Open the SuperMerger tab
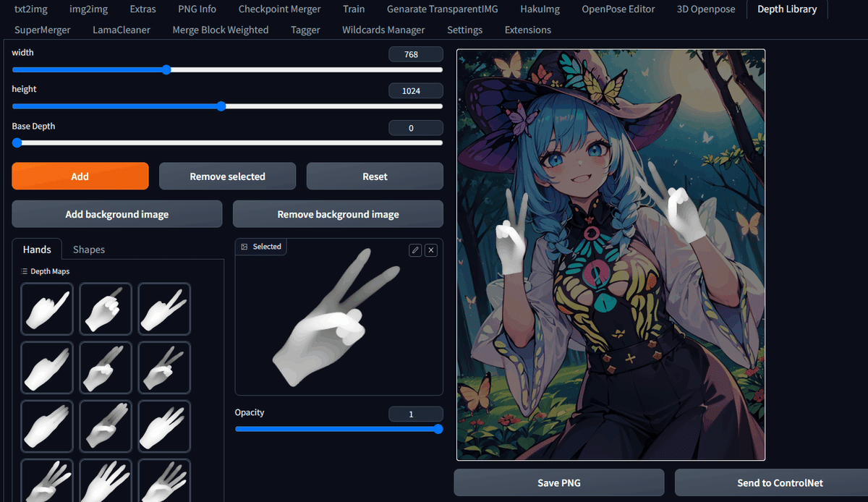This screenshot has height=502, width=868. coord(43,30)
